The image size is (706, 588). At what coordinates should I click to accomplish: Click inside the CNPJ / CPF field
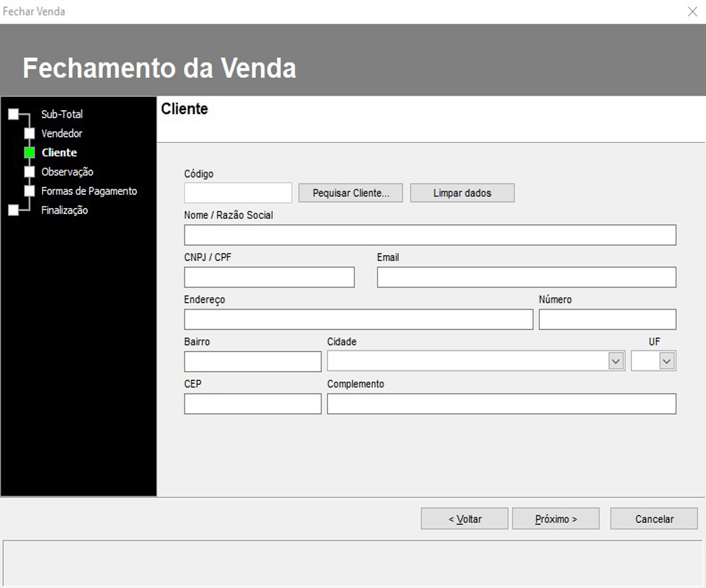click(x=268, y=277)
